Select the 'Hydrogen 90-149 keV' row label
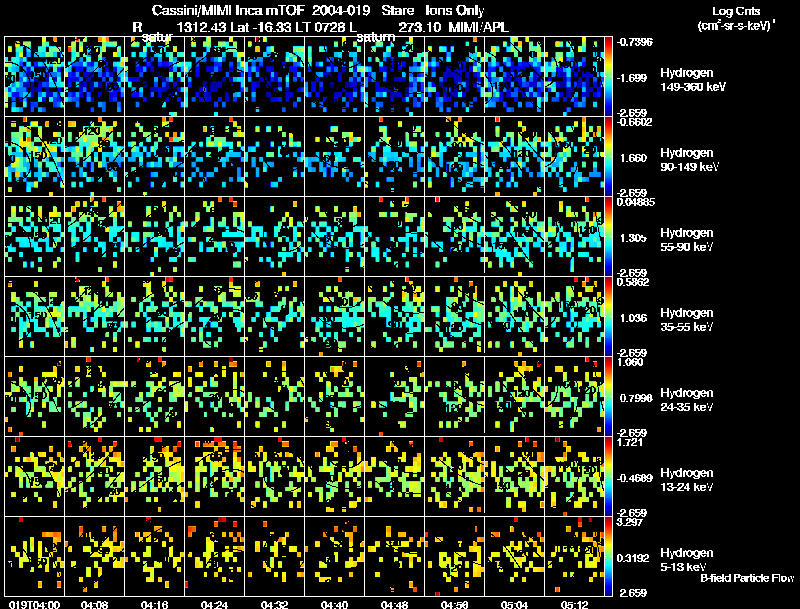Image resolution: width=800 pixels, height=609 pixels. click(689, 160)
